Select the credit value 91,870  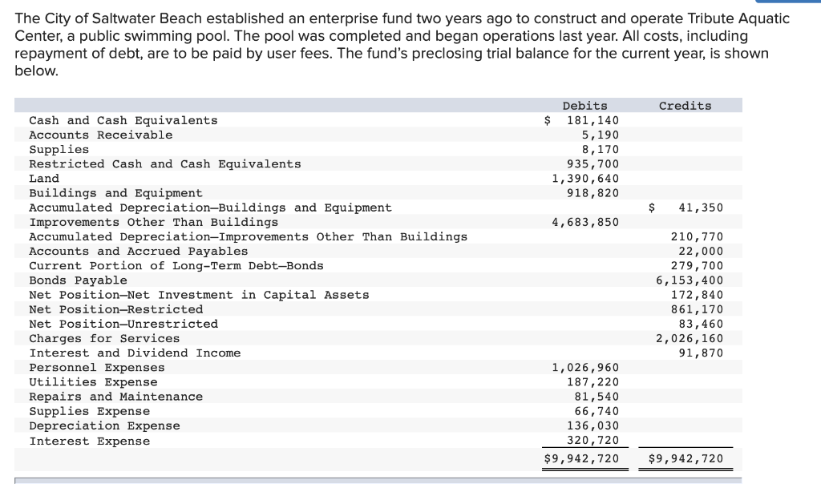click(701, 353)
